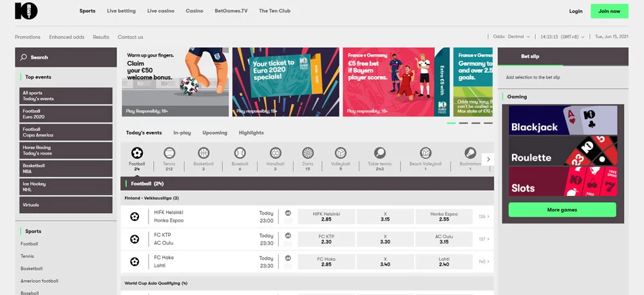Click the search magnifier icon
The width and height of the screenshot is (644, 295).
[x=24, y=57]
